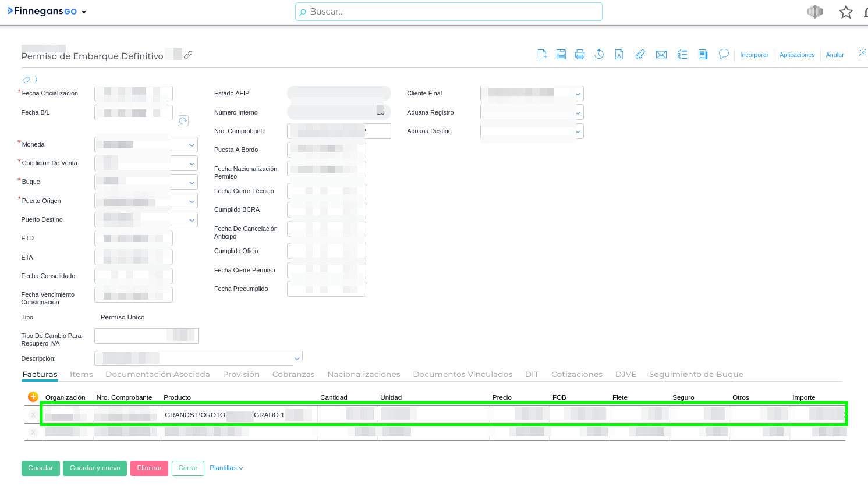Open the Plantillas dropdown
Screen dimensions: 868x487
point(226,468)
